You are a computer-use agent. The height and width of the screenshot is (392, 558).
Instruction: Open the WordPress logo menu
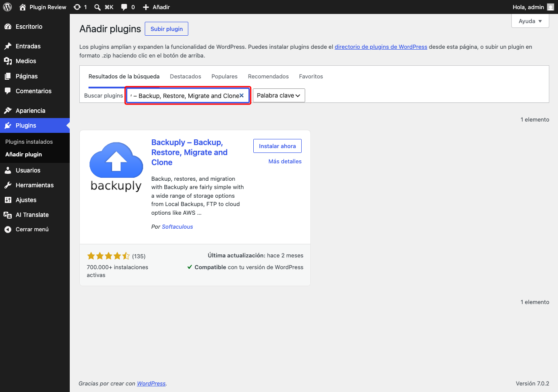pyautogui.click(x=7, y=7)
